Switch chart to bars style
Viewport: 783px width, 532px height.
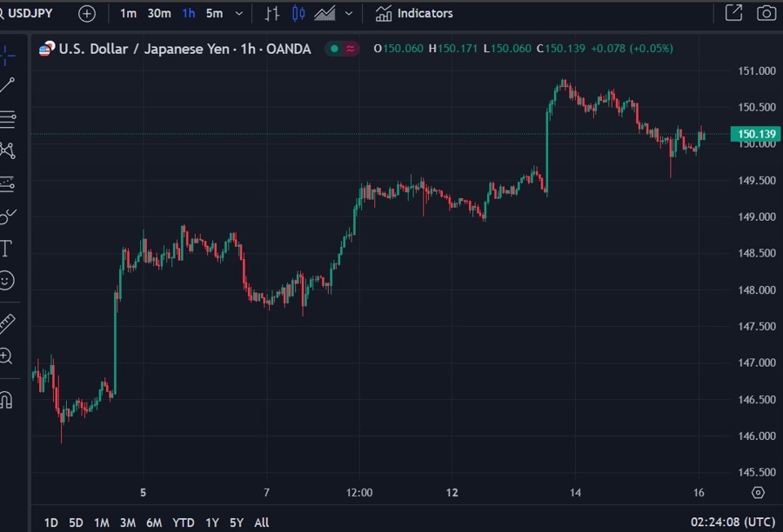[x=272, y=14]
